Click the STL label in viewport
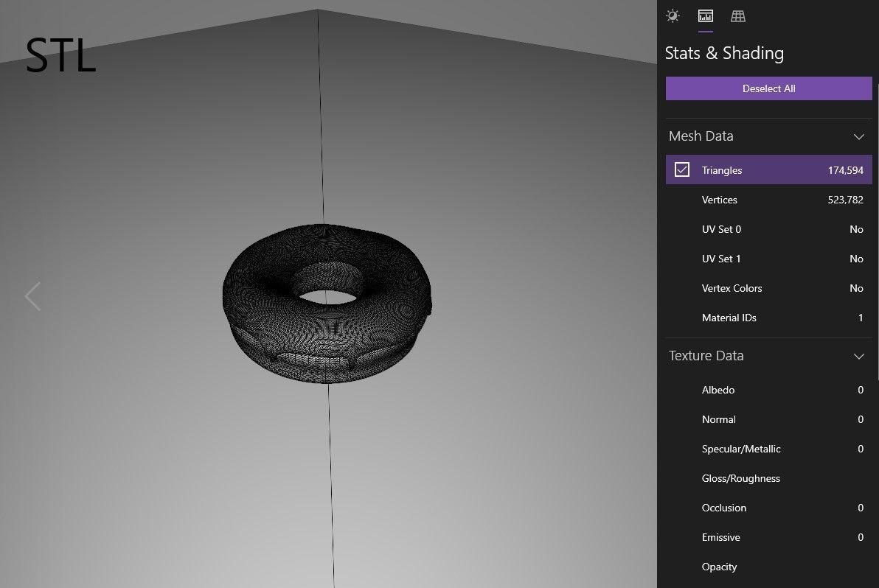The height and width of the screenshot is (588, 879). click(x=60, y=55)
